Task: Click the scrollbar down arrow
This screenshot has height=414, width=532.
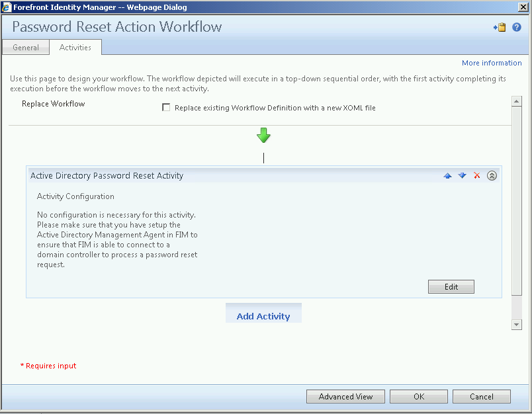Action: click(516, 325)
